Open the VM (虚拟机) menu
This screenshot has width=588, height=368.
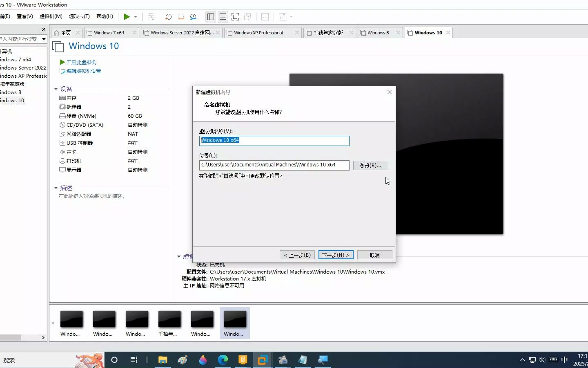(x=51, y=16)
